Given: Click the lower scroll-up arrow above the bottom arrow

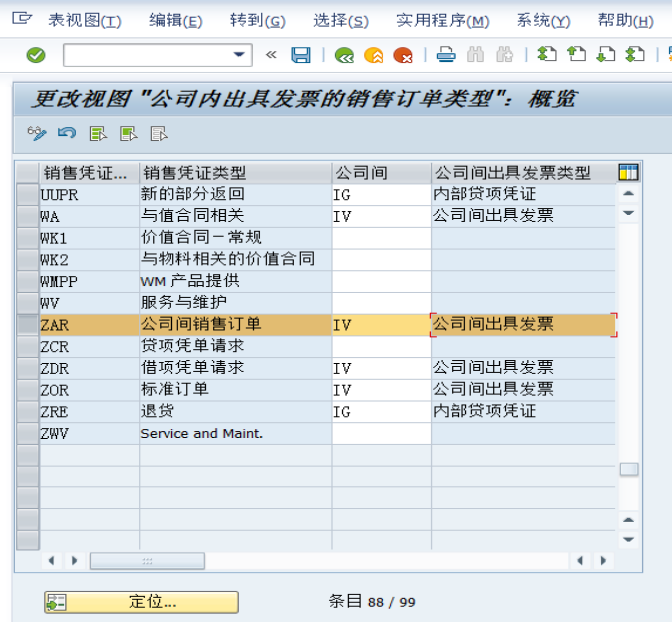Looking at the screenshot, I should 629,520.
